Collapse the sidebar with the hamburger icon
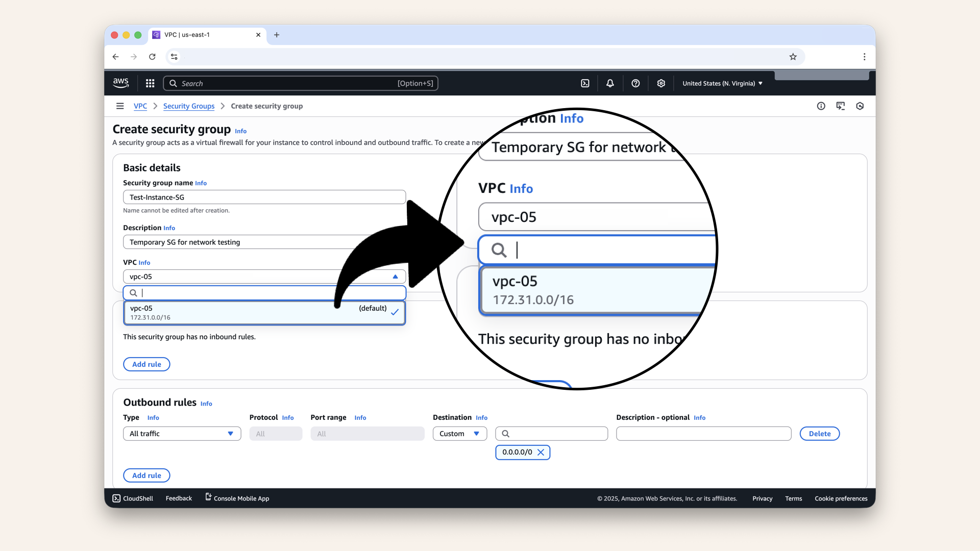 (x=120, y=106)
